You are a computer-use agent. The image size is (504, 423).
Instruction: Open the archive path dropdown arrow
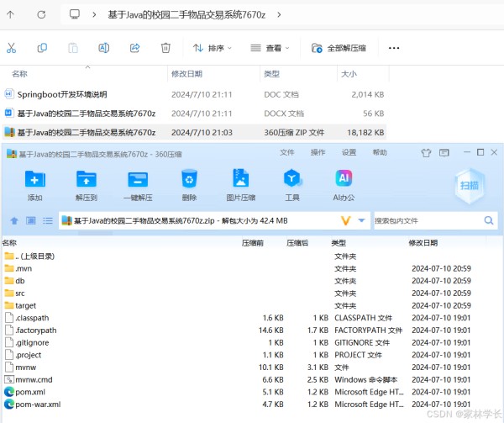361,220
